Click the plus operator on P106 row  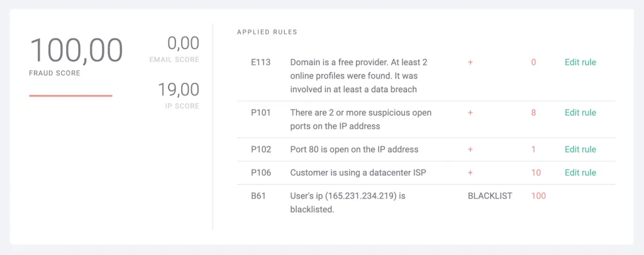(x=470, y=172)
